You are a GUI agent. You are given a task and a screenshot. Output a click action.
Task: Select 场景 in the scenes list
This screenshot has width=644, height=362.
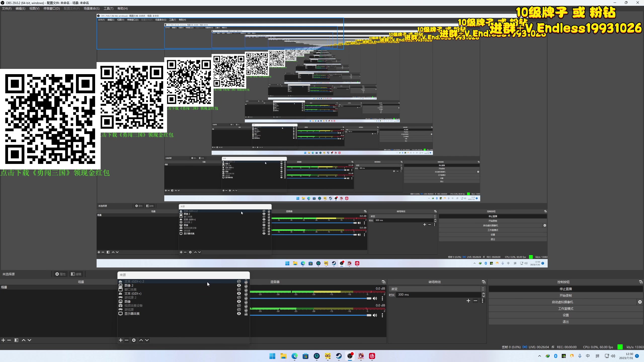click(x=58, y=287)
